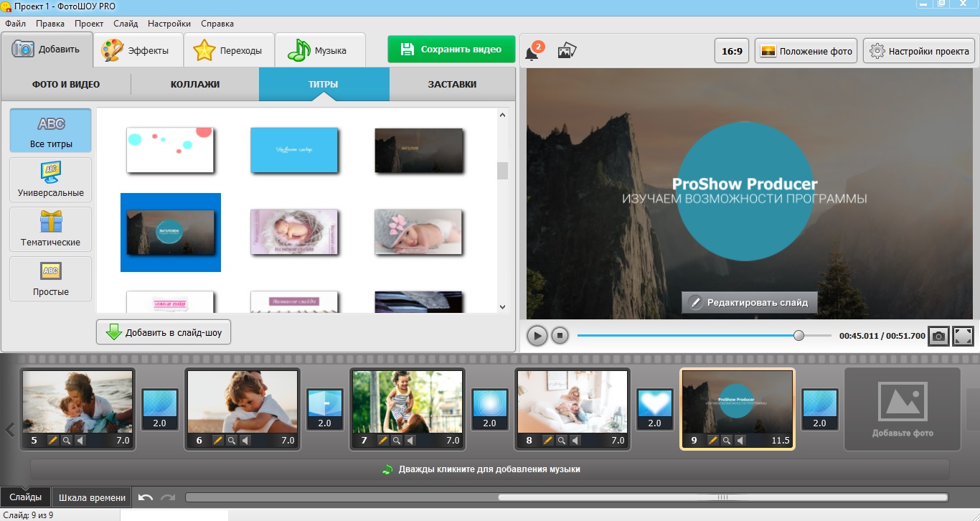Undo the last action
This screenshot has width=980, height=521.
(146, 497)
